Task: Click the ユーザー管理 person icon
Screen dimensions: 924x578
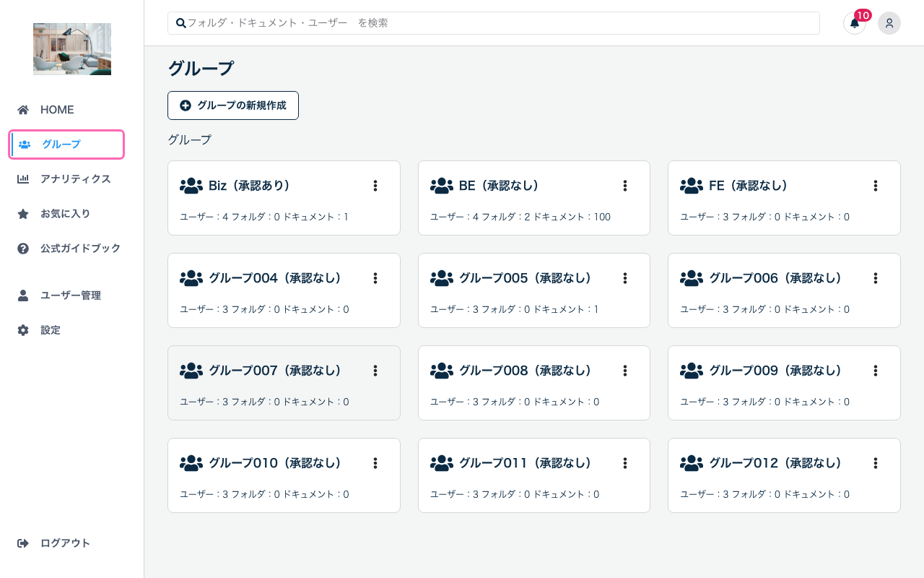Action: (x=22, y=295)
